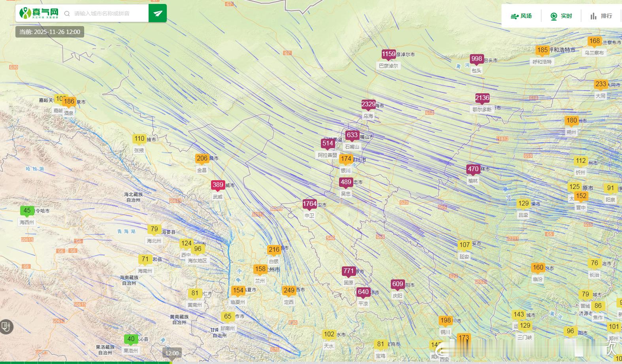Click the 101 marker for 郑州

tap(614, 327)
